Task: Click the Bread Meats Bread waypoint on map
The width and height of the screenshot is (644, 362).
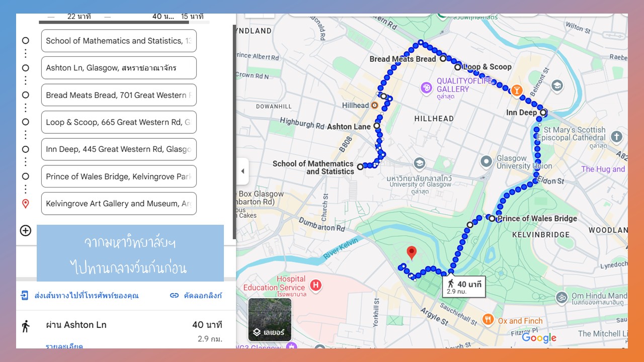Action: [x=443, y=58]
